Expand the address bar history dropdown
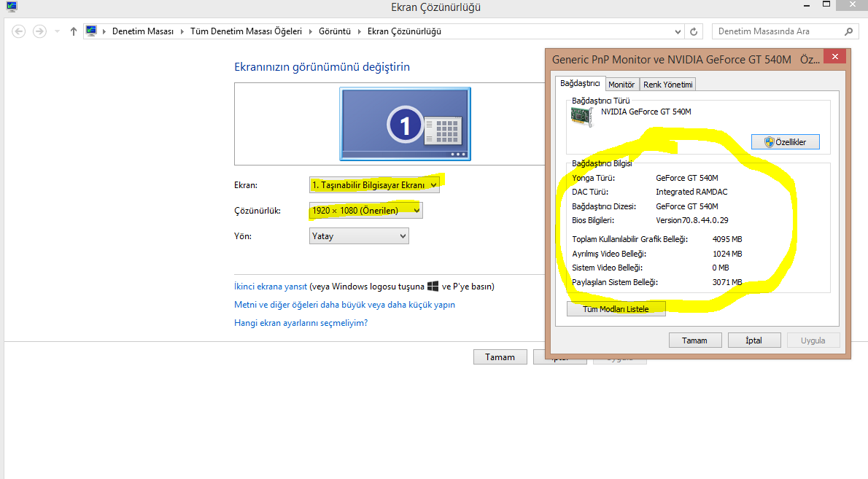 coord(678,31)
